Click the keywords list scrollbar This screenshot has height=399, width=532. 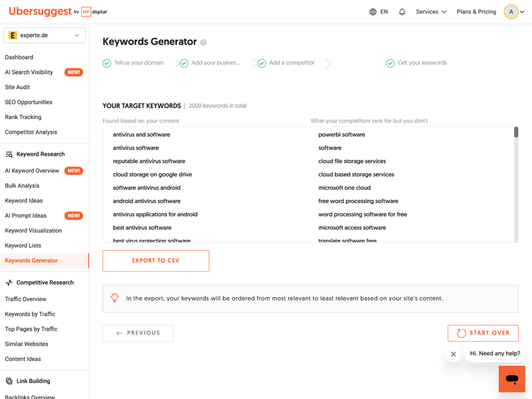(516, 133)
